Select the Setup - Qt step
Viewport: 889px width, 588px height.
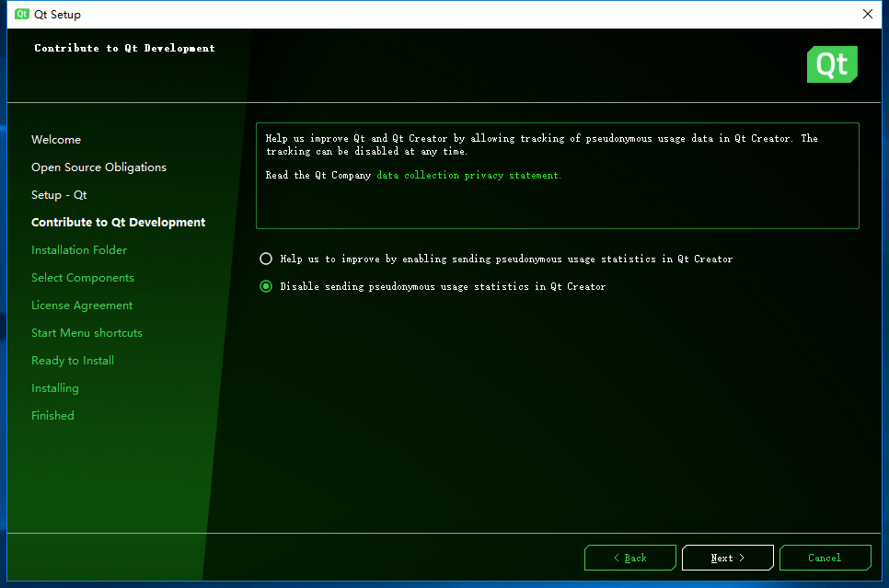point(59,195)
